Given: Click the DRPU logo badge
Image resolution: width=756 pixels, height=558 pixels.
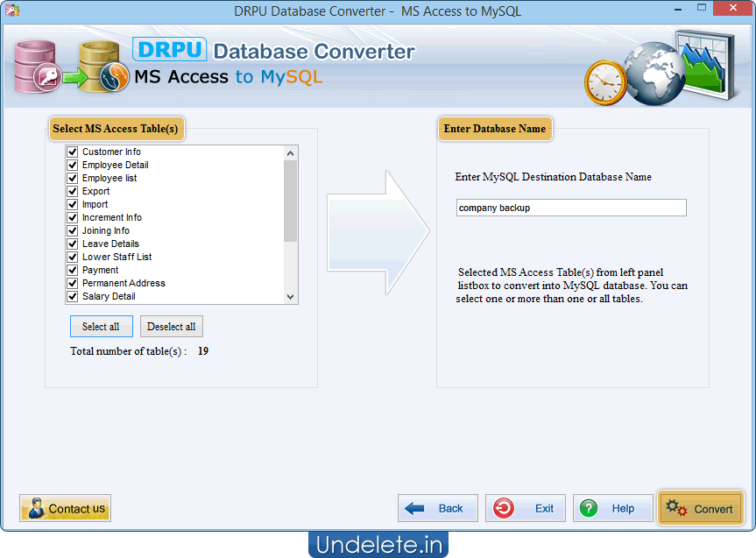Looking at the screenshot, I should tap(170, 49).
